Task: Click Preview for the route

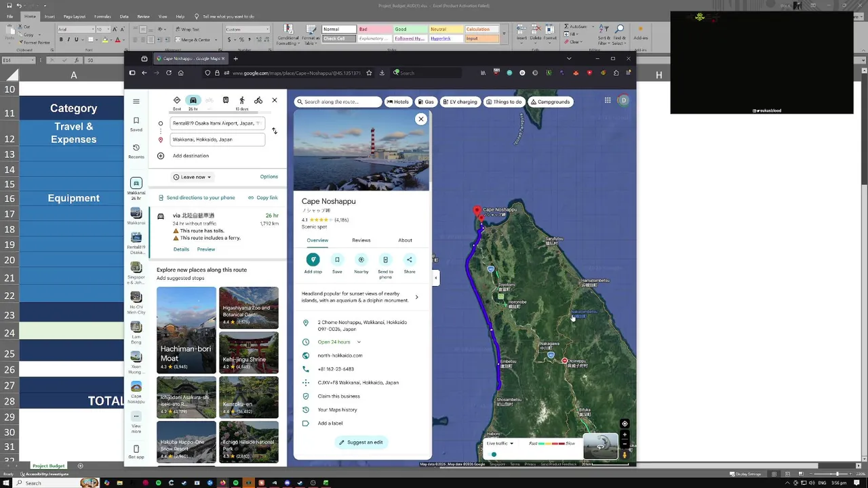Action: tap(206, 249)
